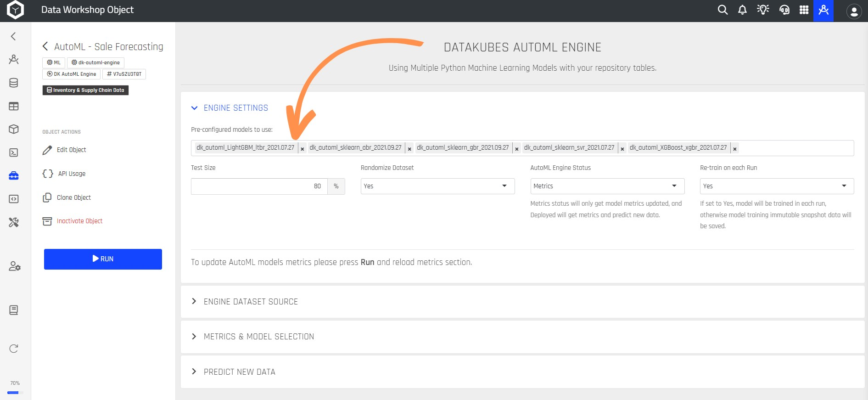
Task: Open the user profile avatar
Action: [854, 11]
